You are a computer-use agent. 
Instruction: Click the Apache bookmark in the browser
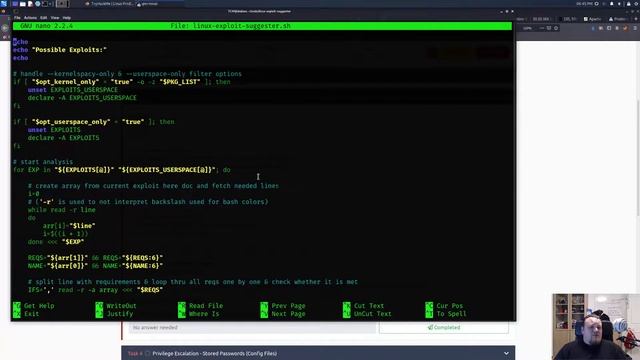pyautogui.click(x=592, y=19)
